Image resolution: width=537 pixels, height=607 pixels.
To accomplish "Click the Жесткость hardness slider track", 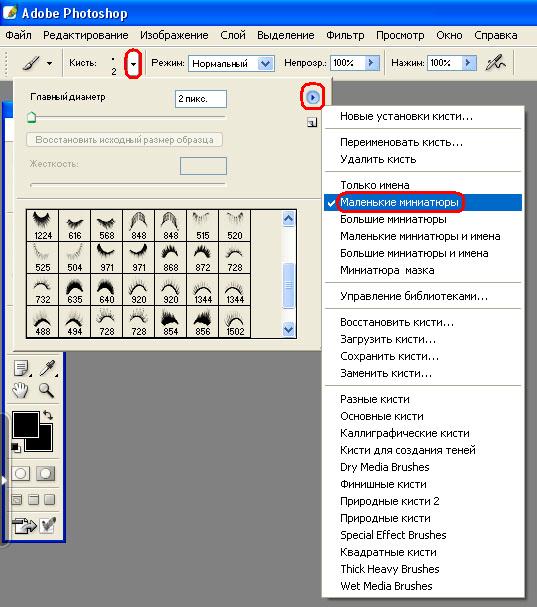I will (x=128, y=185).
